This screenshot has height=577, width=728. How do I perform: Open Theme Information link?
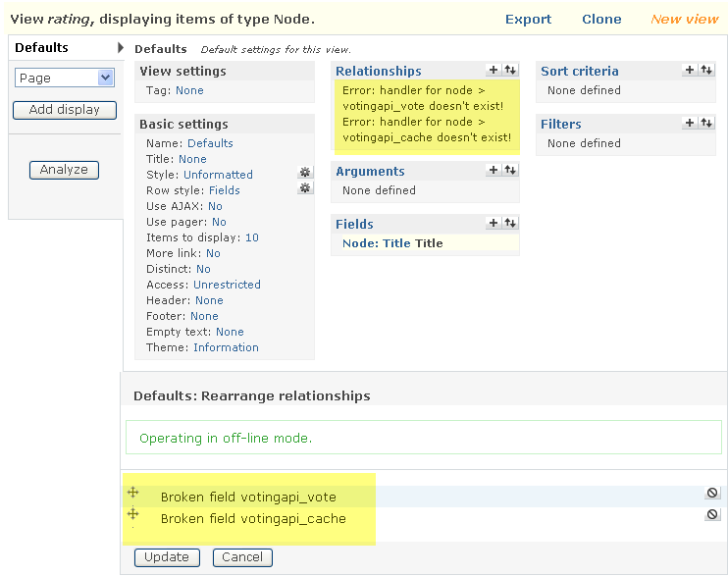point(226,347)
